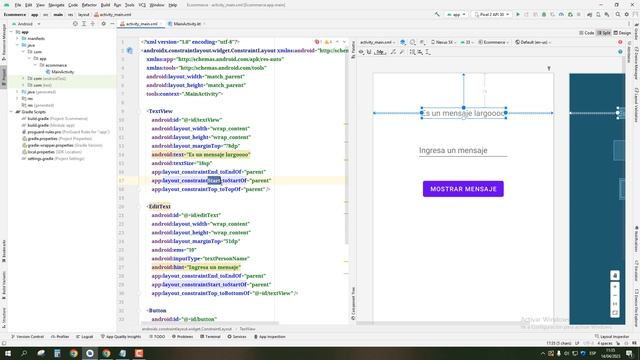This screenshot has width=640, height=360.
Task: Hide the Project panel with minus icon
Action: [112, 24]
